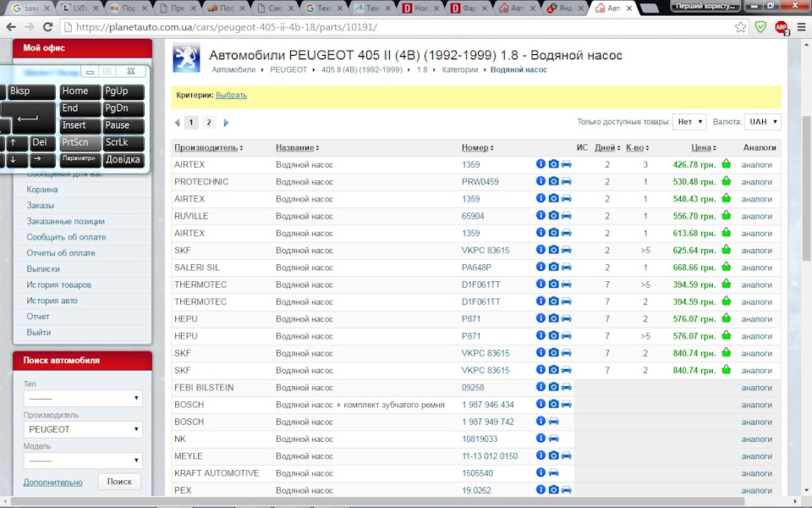Click 'Довідка' key on on-screen keyboard
The image size is (812, 508).
coord(123,160)
